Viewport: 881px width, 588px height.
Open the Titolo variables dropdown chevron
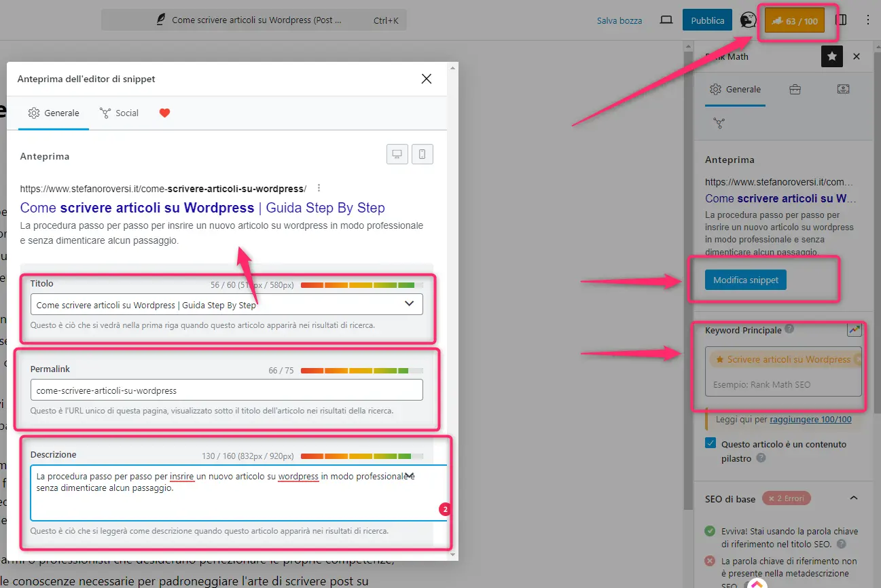pos(409,304)
